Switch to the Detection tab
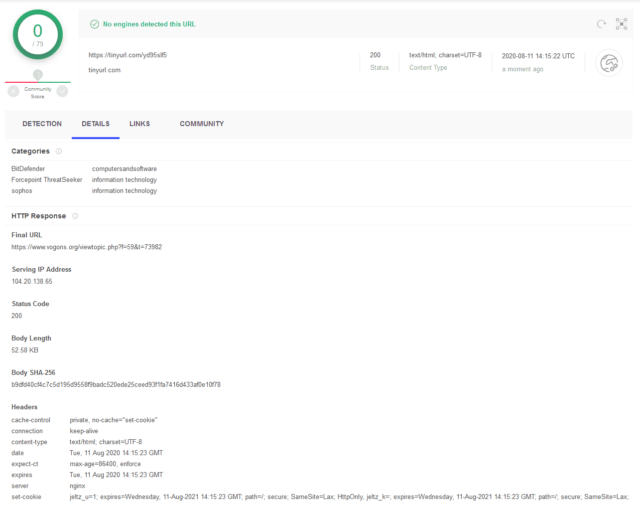 point(42,124)
